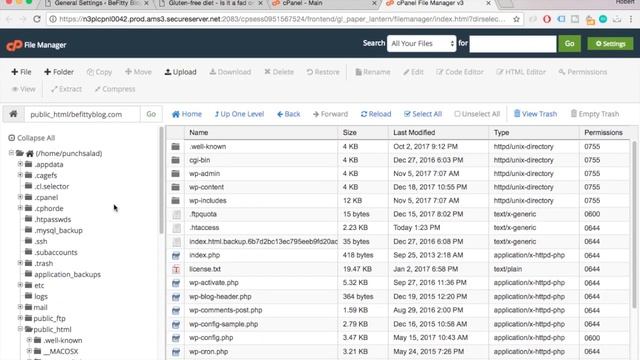This screenshot has width=640, height=360.
Task: Select wp-cron.php file name
Action: tap(209, 351)
